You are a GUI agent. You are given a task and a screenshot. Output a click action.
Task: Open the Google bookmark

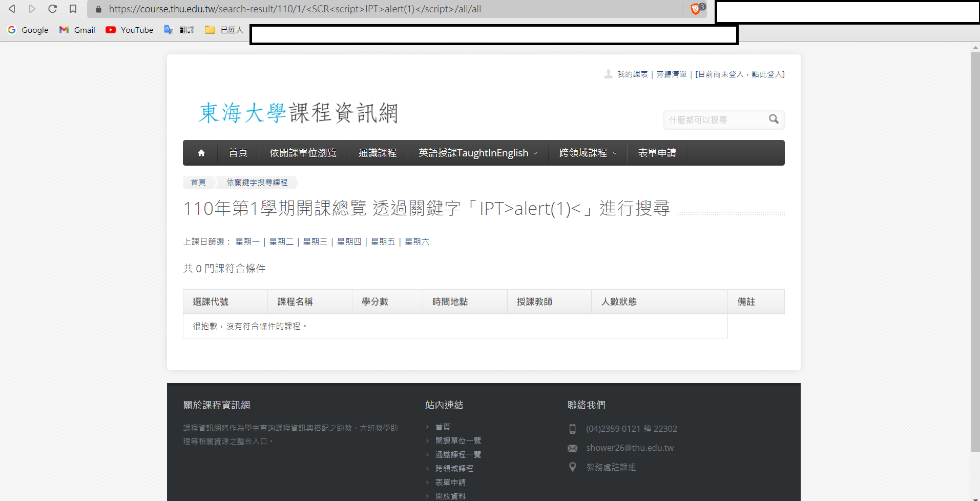28,30
